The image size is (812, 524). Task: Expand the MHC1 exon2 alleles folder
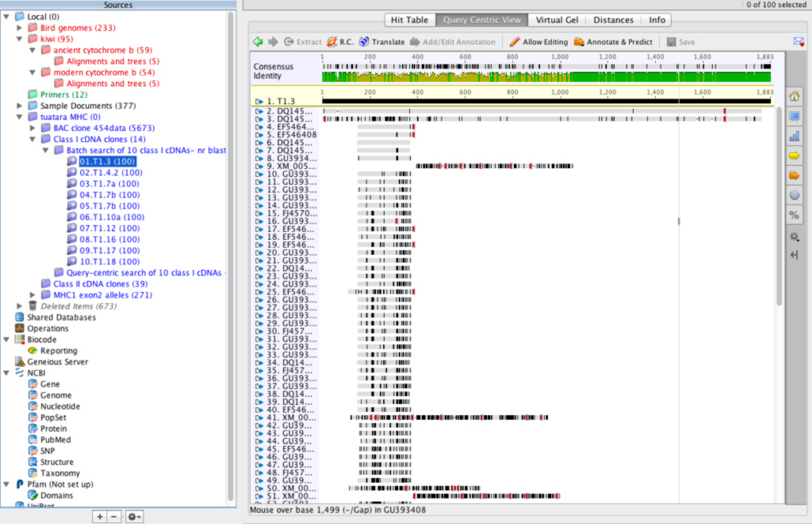click(32, 295)
